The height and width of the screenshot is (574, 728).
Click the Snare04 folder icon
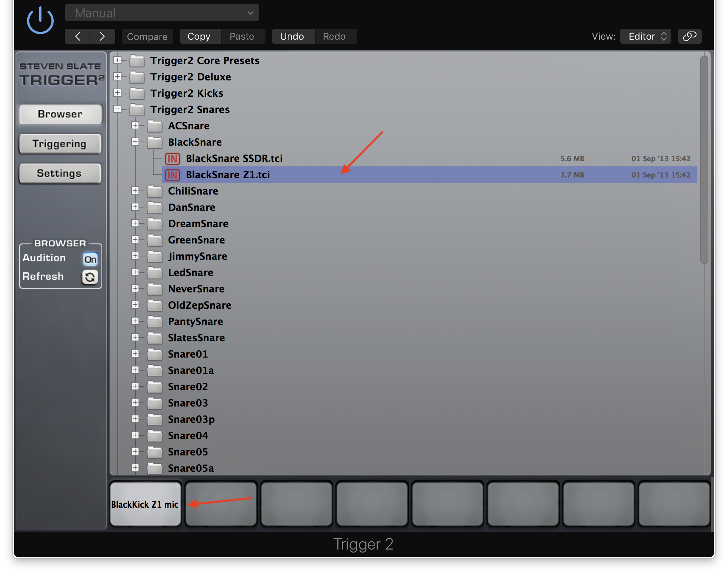pos(155,435)
